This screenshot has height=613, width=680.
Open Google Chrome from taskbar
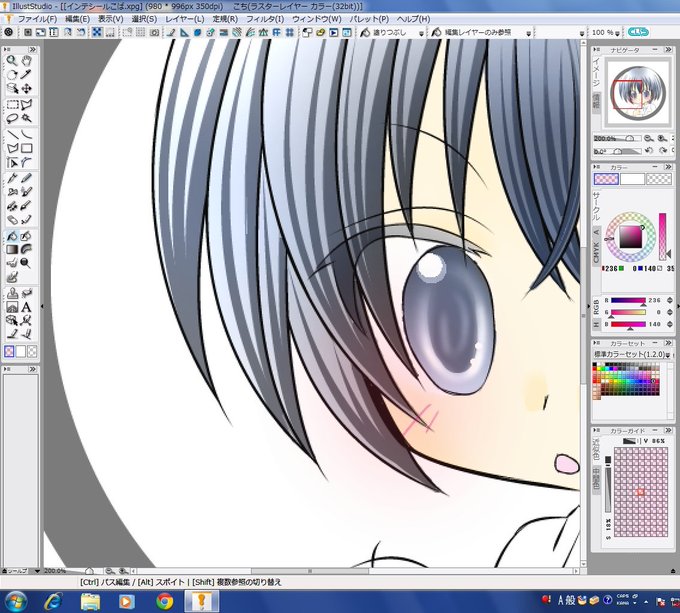(165, 602)
